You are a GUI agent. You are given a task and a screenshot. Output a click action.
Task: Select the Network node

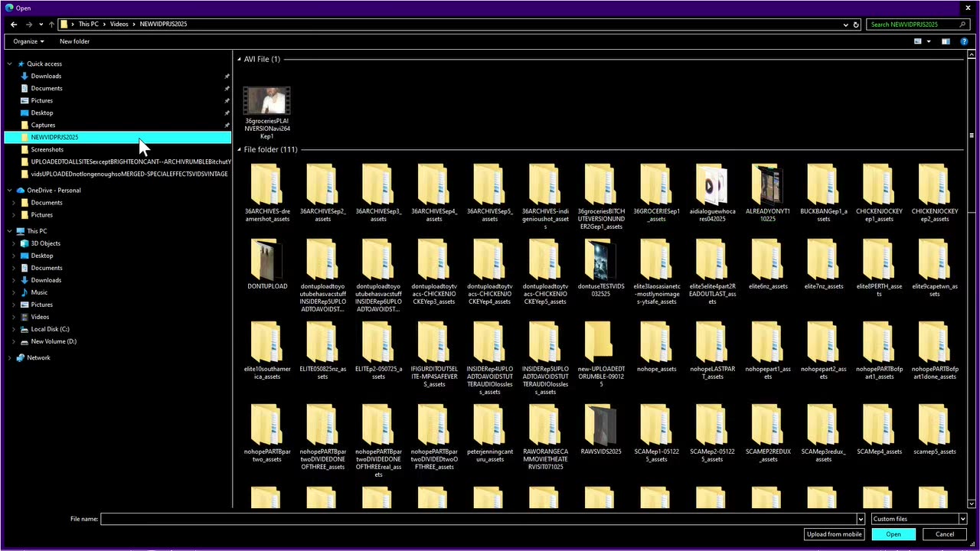(38, 357)
